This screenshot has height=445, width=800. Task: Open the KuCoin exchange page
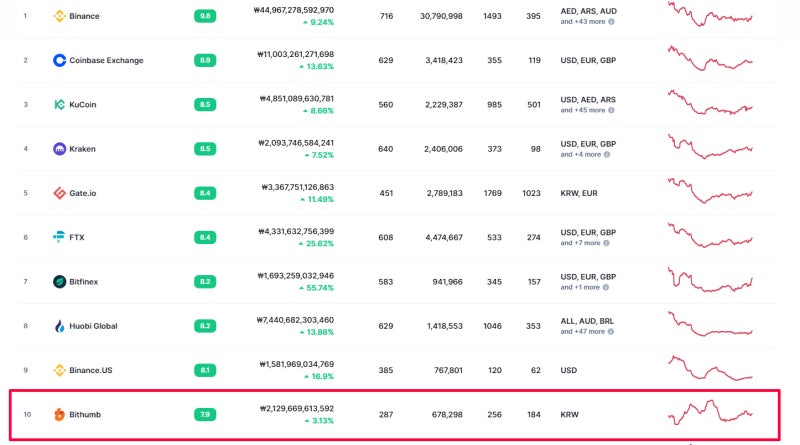tap(83, 105)
